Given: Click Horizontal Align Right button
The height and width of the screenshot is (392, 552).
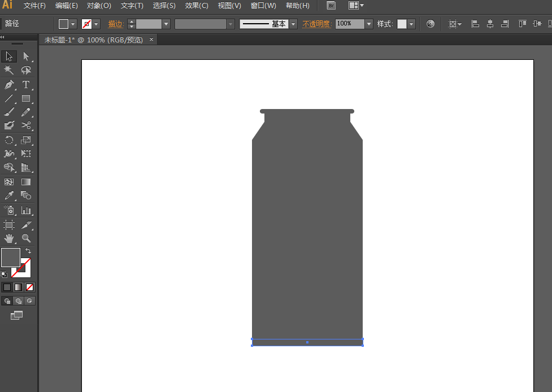Looking at the screenshot, I should (x=505, y=24).
